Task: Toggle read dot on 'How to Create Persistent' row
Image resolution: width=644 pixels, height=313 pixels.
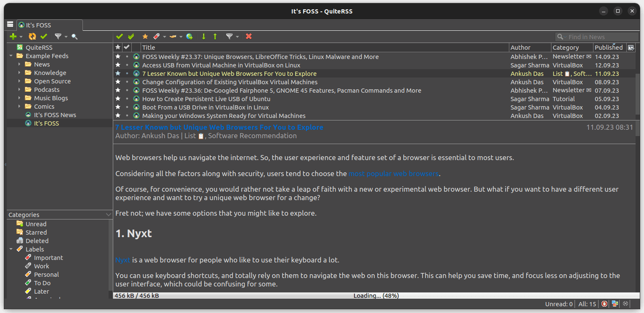Action: point(127,99)
